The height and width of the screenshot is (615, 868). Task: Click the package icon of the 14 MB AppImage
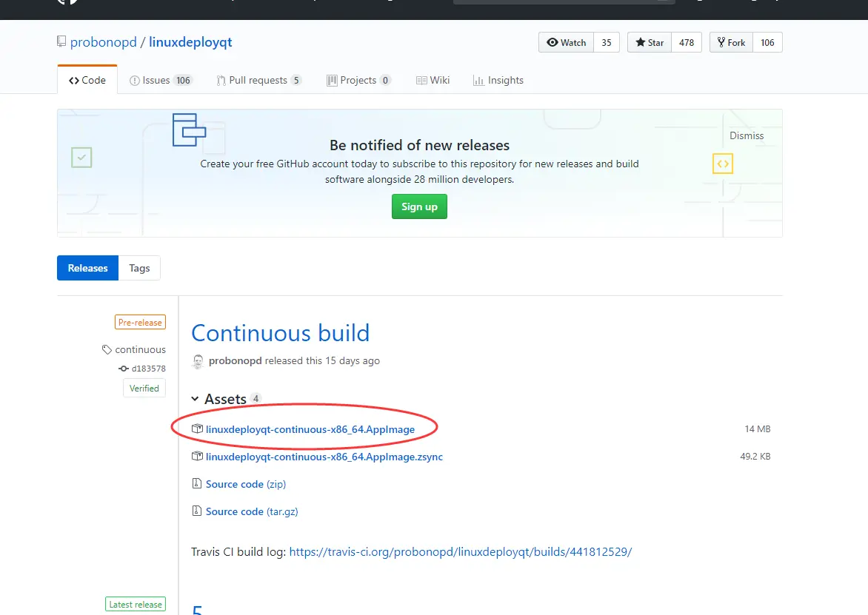(x=197, y=429)
